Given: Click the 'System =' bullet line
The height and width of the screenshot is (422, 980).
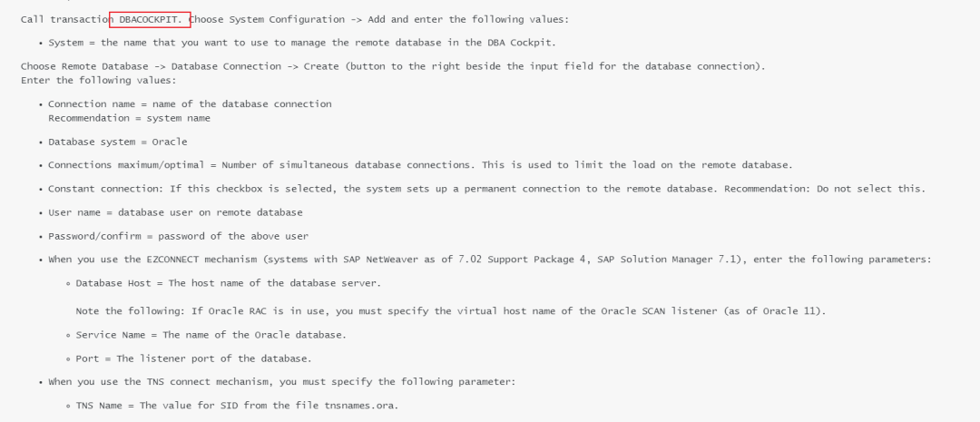Looking at the screenshot, I should tap(302, 44).
